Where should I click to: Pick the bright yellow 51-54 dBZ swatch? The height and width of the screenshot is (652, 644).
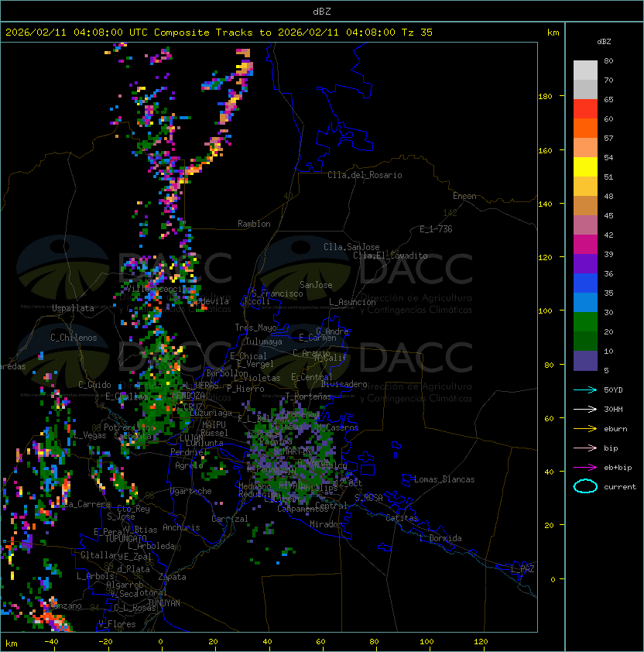coord(585,167)
